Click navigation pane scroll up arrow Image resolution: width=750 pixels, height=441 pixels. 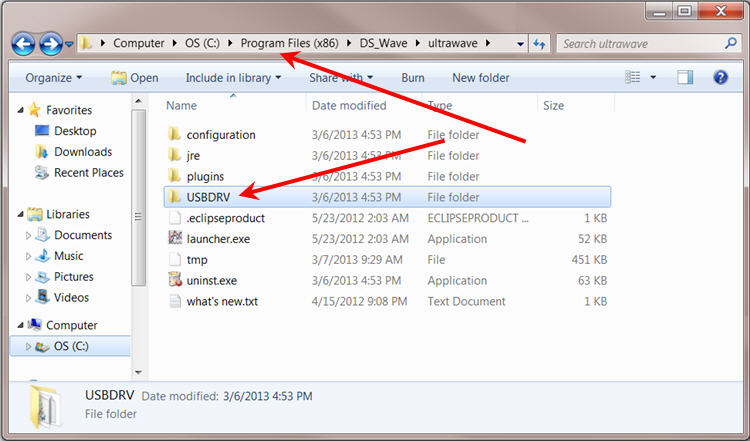coord(138,101)
